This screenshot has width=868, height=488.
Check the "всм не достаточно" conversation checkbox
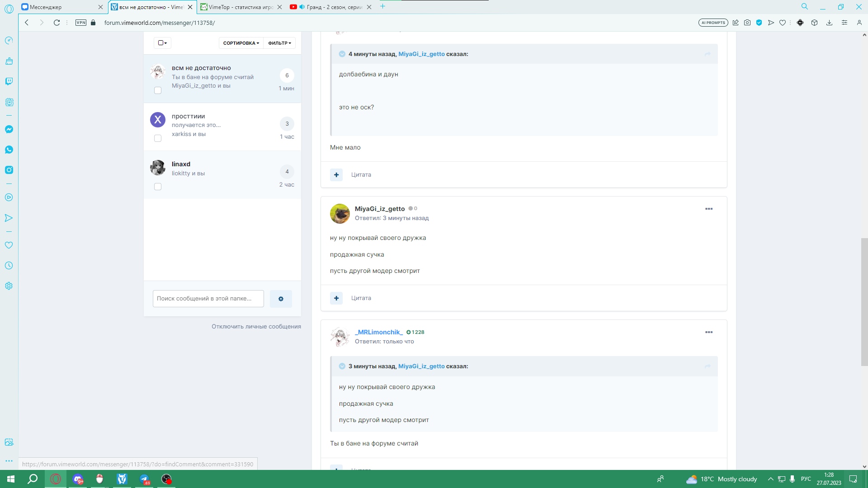pyautogui.click(x=158, y=90)
